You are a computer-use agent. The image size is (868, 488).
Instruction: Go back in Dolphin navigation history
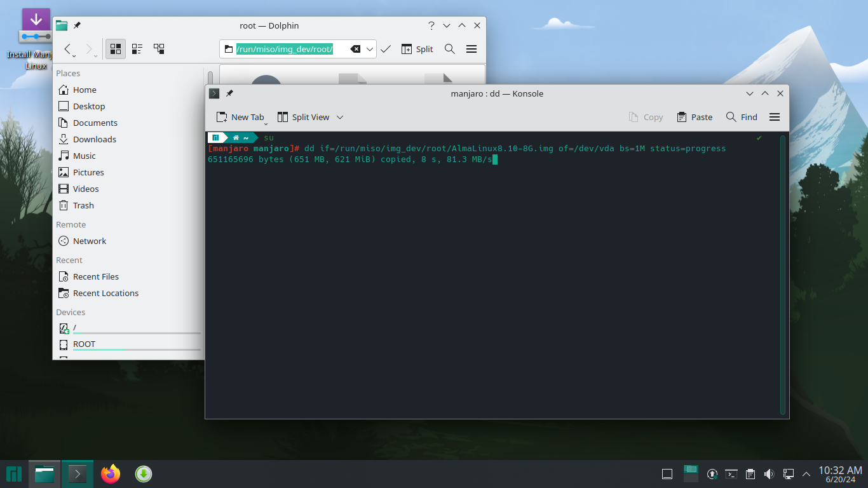(x=67, y=49)
